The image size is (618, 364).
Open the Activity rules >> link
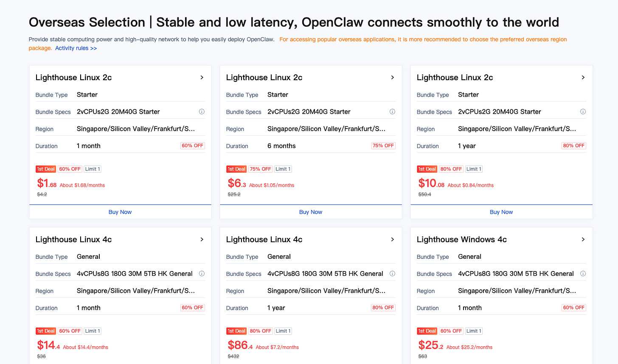click(76, 48)
